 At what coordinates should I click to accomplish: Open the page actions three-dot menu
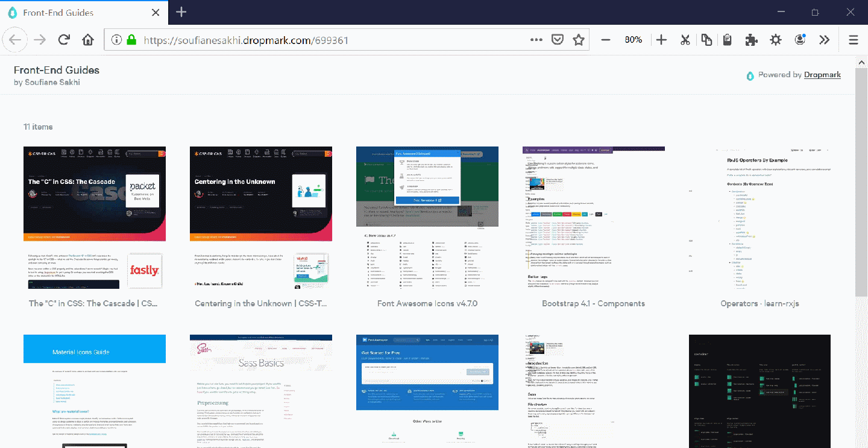536,40
